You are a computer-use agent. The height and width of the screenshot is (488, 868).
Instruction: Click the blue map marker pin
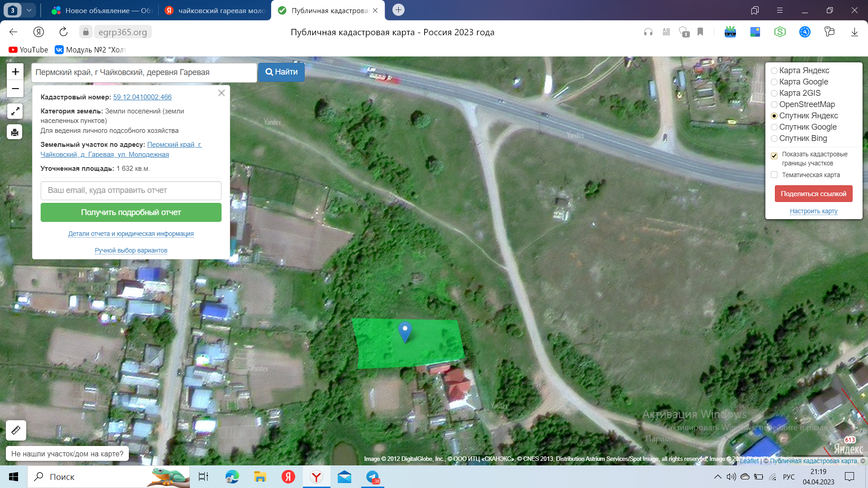coord(405,331)
